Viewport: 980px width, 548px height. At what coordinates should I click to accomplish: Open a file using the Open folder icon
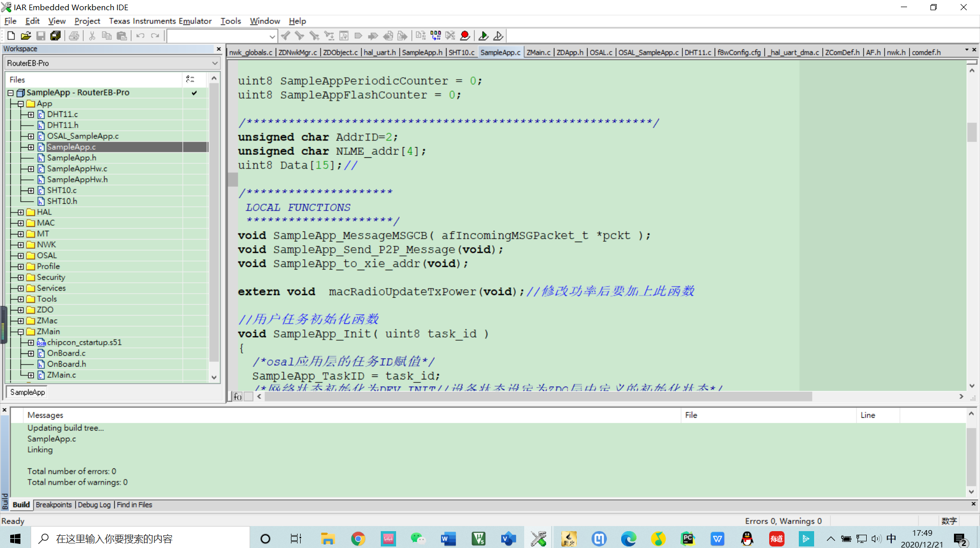(x=26, y=36)
